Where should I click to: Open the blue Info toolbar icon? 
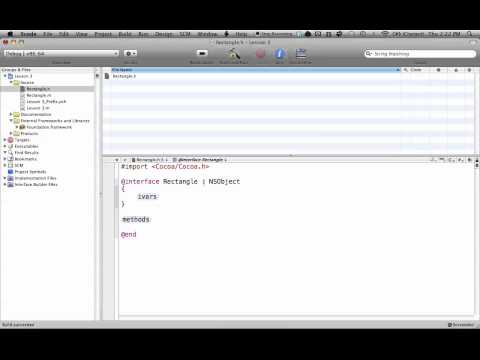[x=279, y=54]
